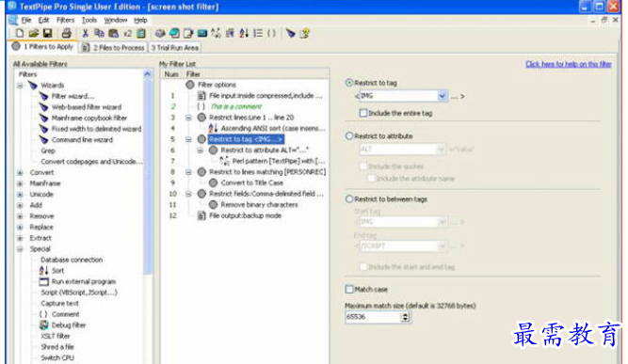
Task: Toggle Include the quotes checkbox
Action: (363, 166)
